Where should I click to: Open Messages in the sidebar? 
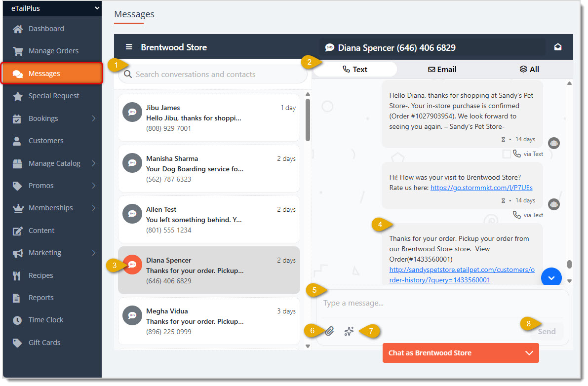pyautogui.click(x=52, y=74)
